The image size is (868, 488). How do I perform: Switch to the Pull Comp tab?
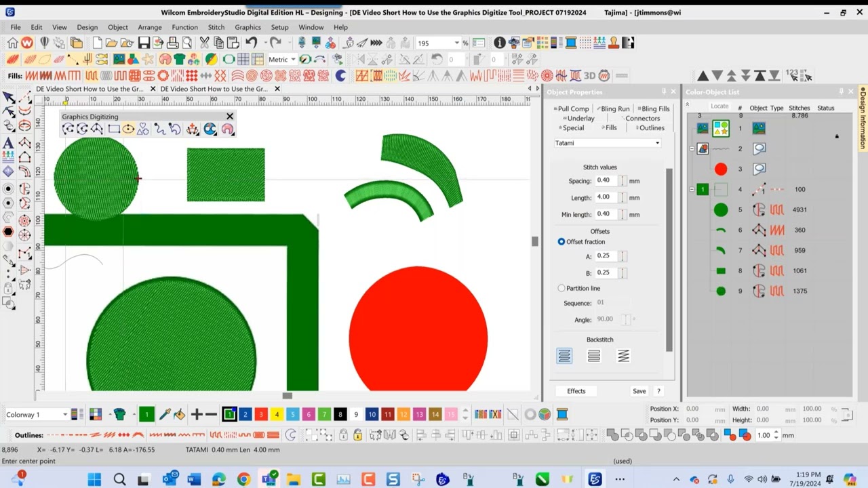pos(573,108)
